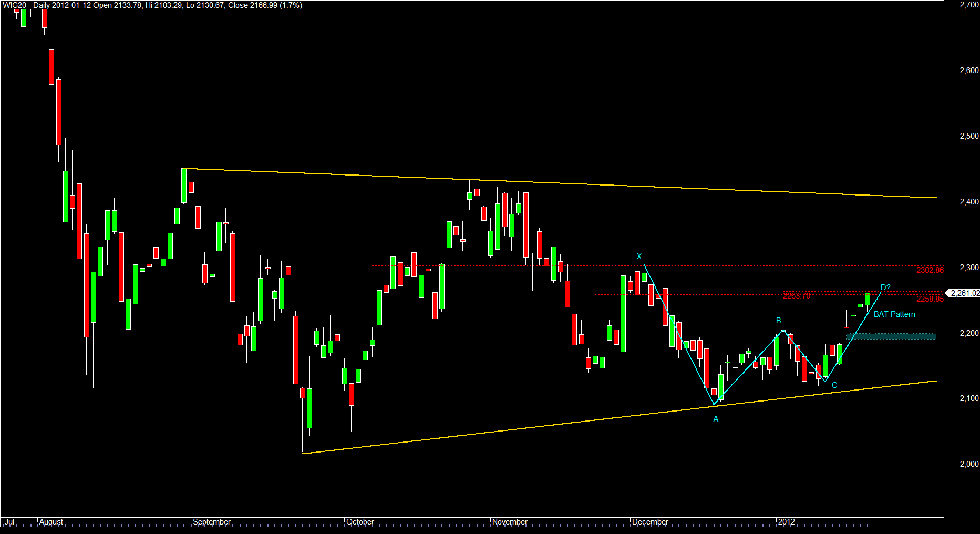Image resolution: width=980 pixels, height=534 pixels.
Task: Select the teal shaded support zone
Action: coord(891,336)
